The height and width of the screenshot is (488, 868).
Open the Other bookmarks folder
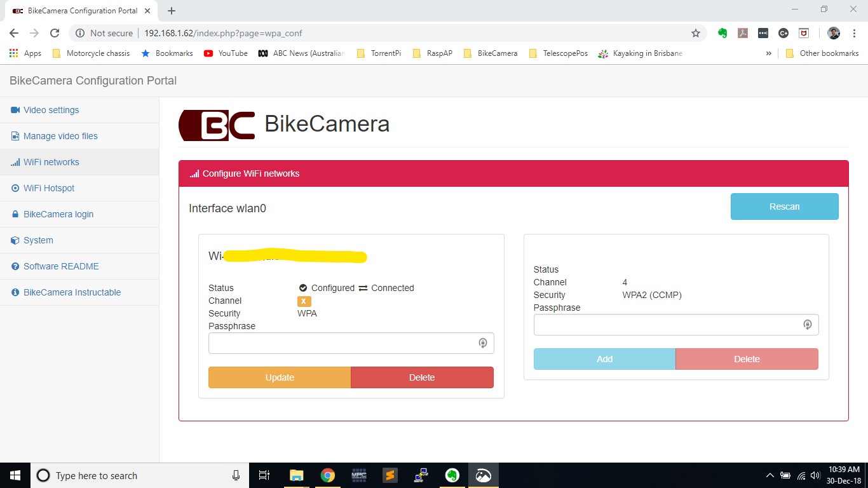[x=822, y=53]
